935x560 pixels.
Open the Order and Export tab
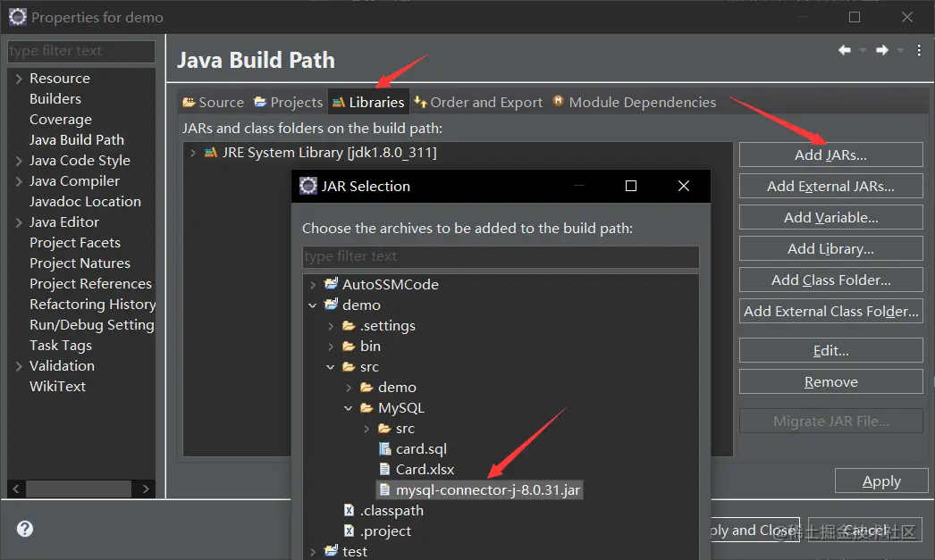pos(478,103)
